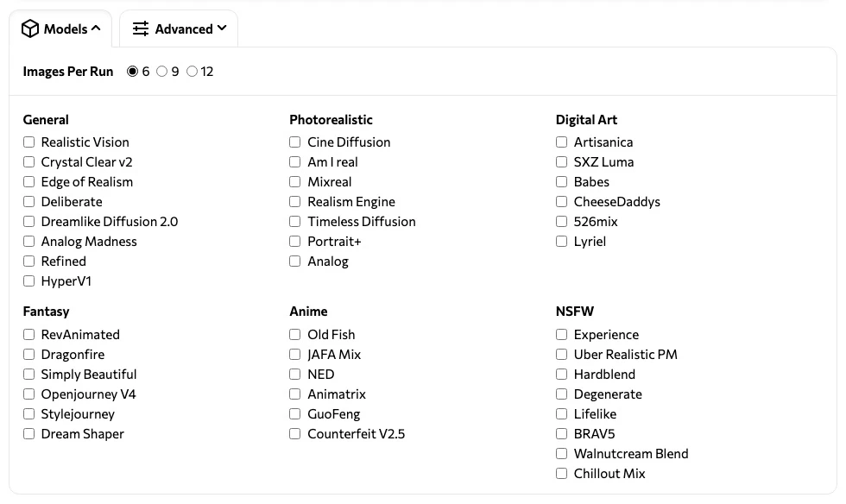Enable the Realistic Vision model
Viewport: 846px width, 504px height.
tap(29, 142)
